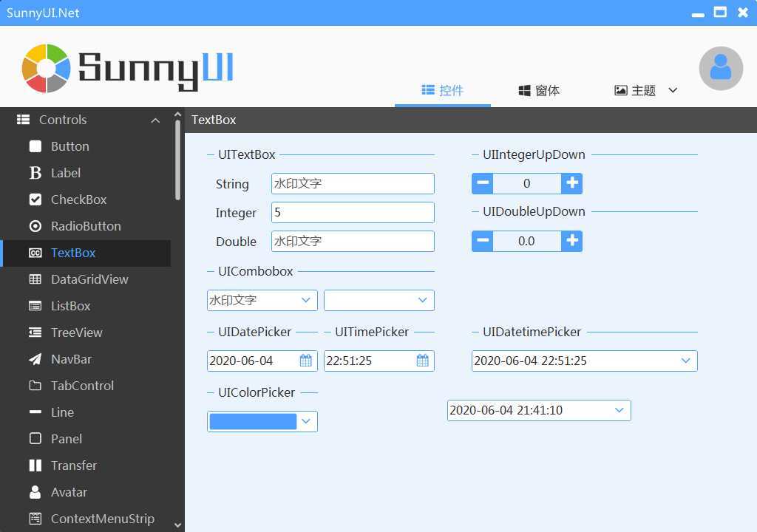
Task: Maximize the SunnyUI.Net window
Action: tap(720, 12)
